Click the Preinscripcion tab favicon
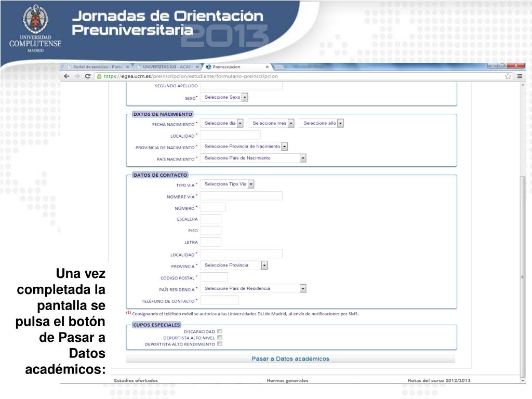Image resolution: width=532 pixels, height=399 pixels. [208, 67]
